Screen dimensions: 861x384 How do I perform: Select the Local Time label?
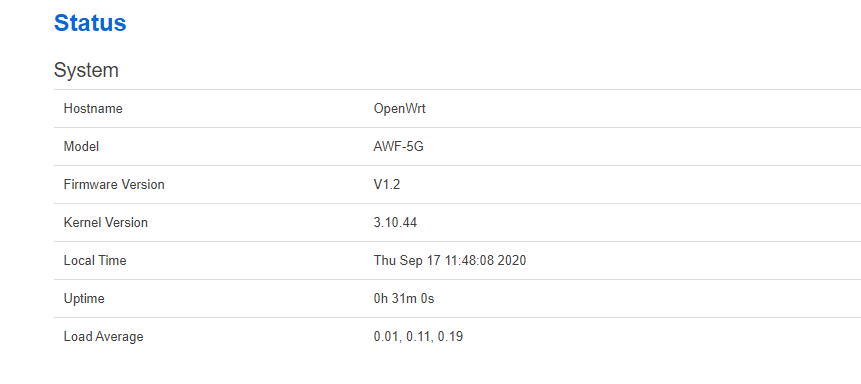[x=95, y=260]
